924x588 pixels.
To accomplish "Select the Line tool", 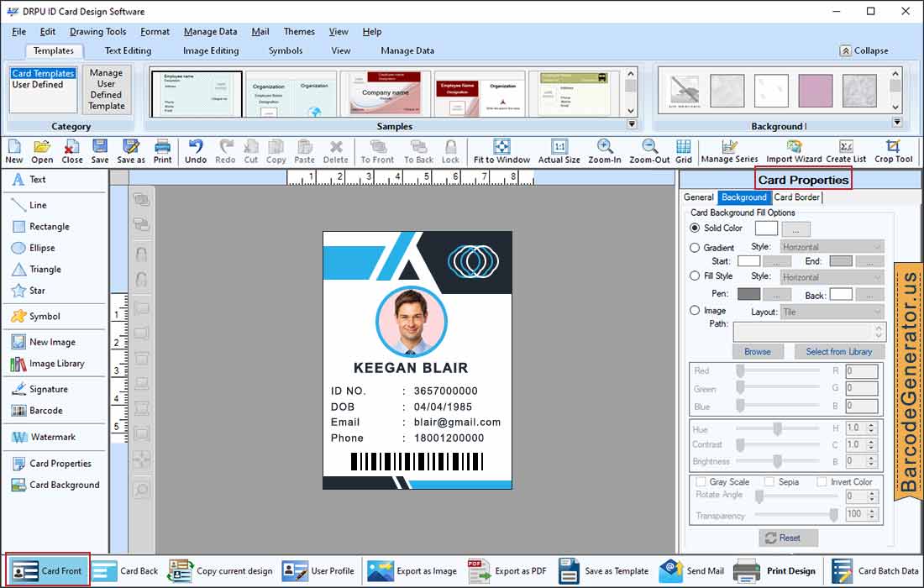I will point(29,205).
